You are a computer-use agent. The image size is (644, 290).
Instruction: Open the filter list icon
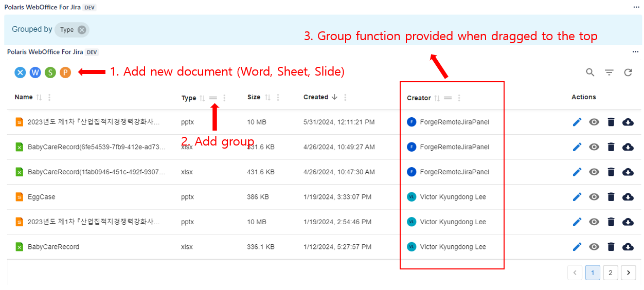point(609,72)
